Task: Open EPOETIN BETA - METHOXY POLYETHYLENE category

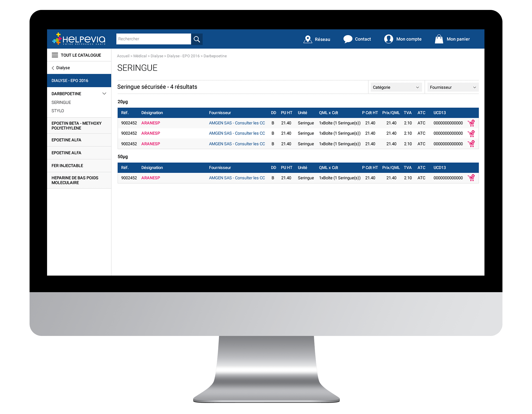Action: click(79, 125)
